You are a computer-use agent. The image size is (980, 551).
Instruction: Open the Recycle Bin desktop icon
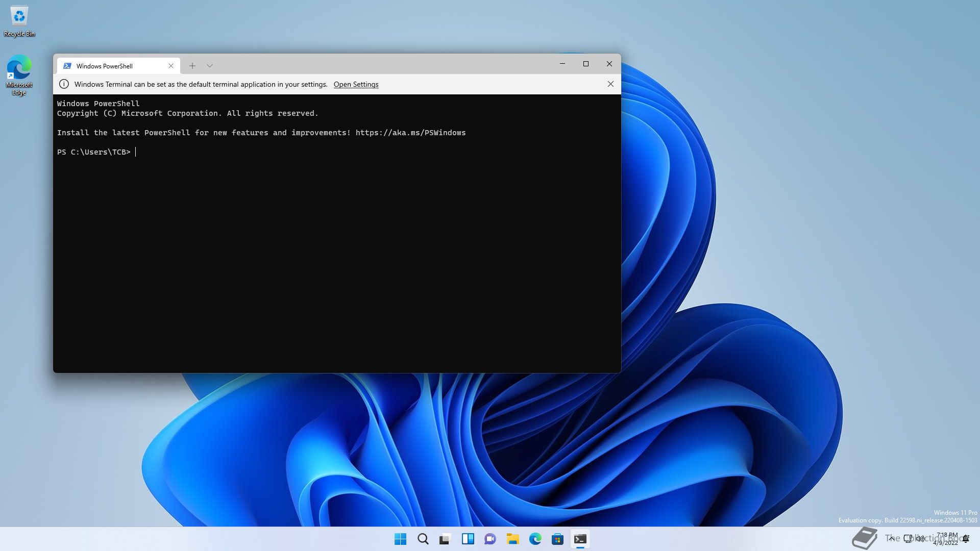pos(19,21)
